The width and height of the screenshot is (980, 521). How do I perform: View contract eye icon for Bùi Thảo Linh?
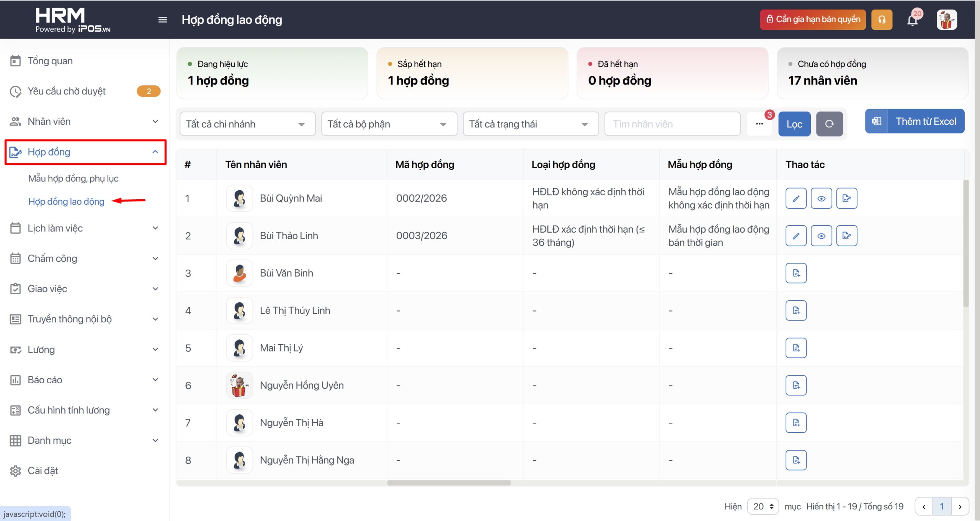pos(821,236)
